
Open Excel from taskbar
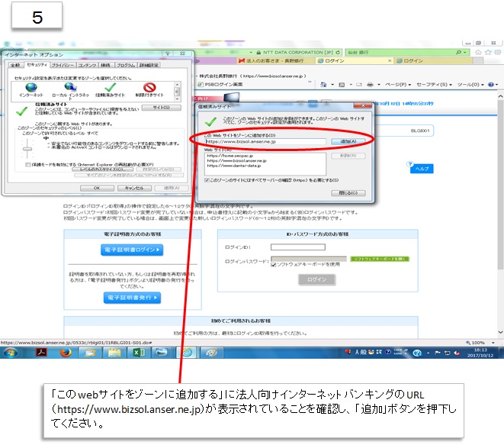139,353
